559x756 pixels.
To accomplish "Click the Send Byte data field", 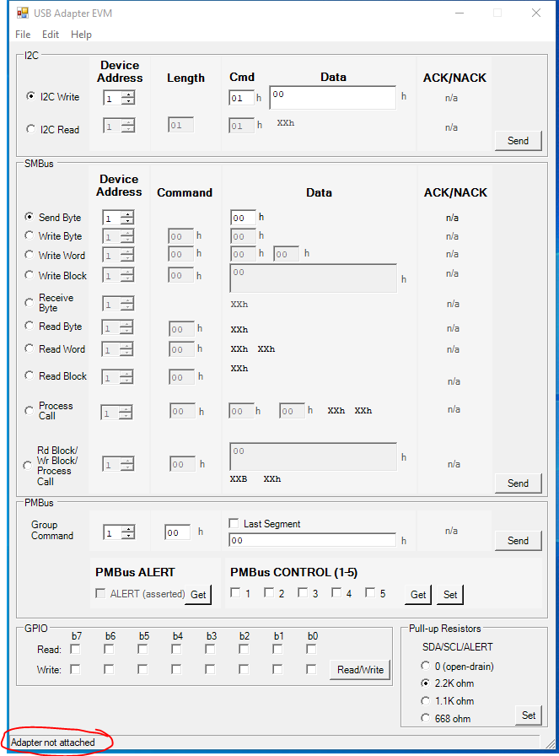I will coord(243,218).
